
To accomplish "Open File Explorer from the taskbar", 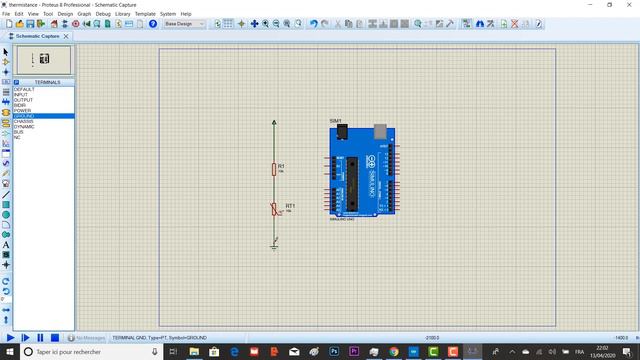I will tap(194, 351).
